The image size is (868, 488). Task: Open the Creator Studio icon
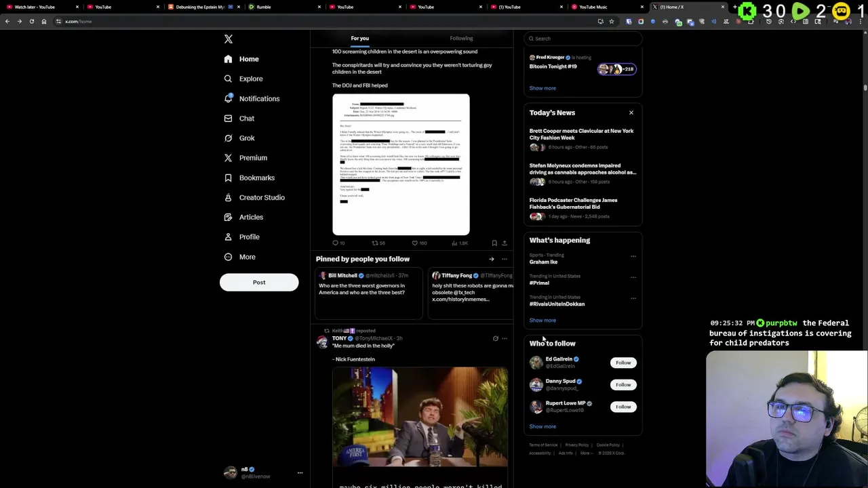(x=229, y=197)
